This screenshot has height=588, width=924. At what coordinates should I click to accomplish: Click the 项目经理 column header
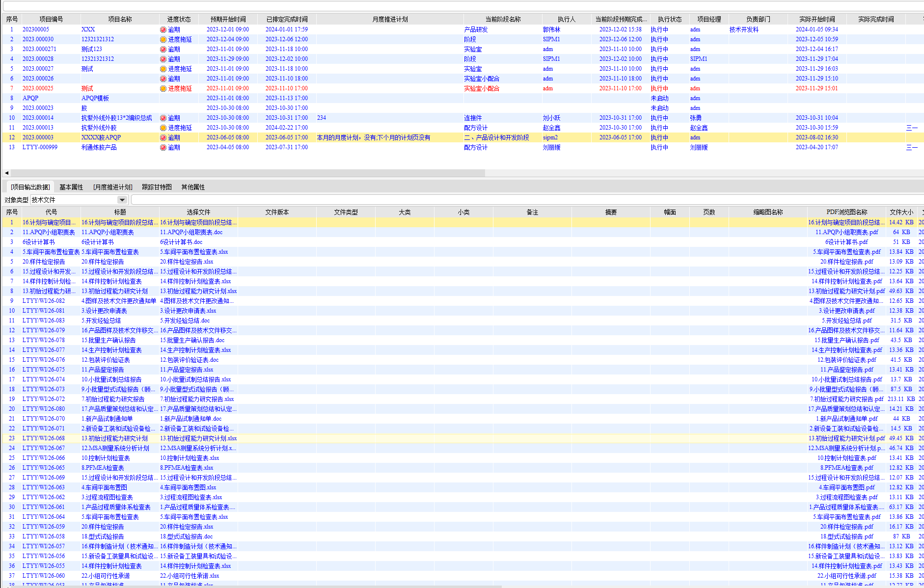pos(709,19)
